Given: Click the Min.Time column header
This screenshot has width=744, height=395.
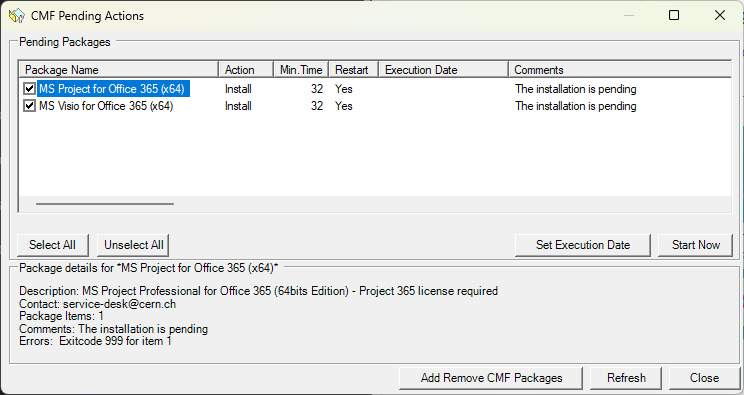Looking at the screenshot, I should (x=301, y=70).
